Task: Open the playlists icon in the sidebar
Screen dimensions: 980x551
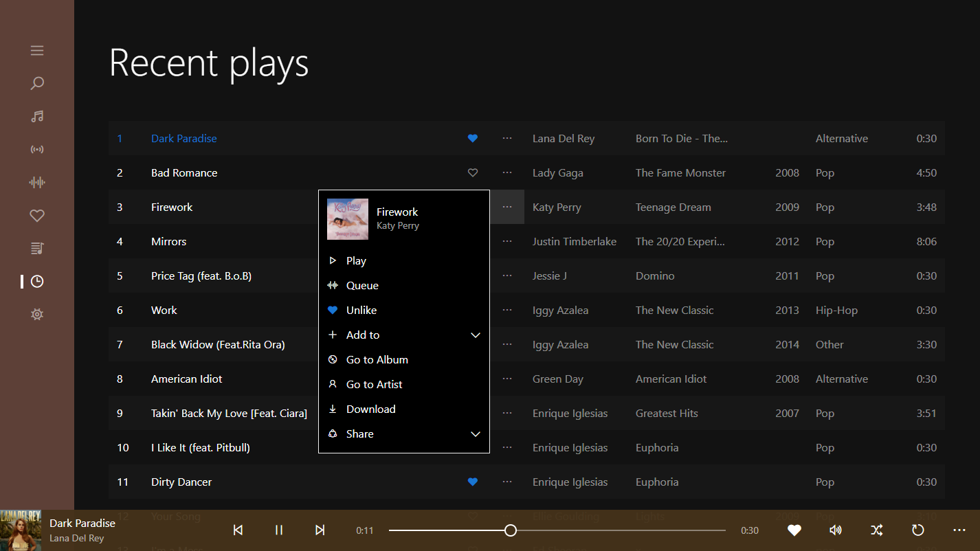Action: [37, 248]
